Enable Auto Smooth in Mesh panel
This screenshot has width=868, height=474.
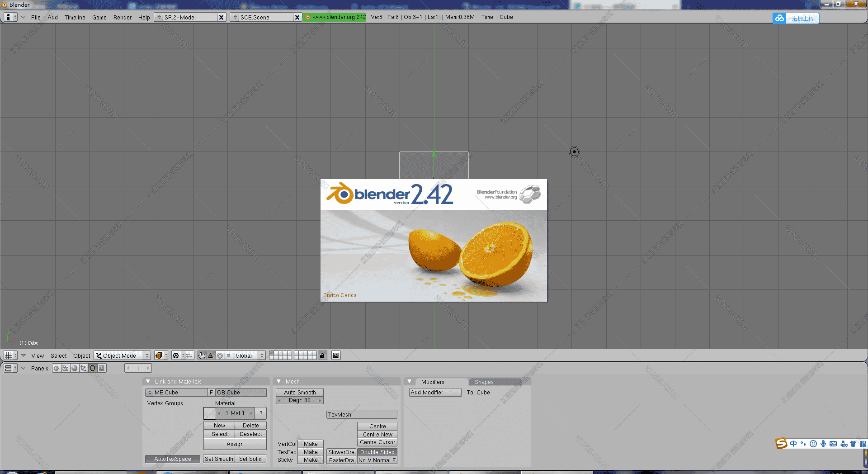pos(300,392)
